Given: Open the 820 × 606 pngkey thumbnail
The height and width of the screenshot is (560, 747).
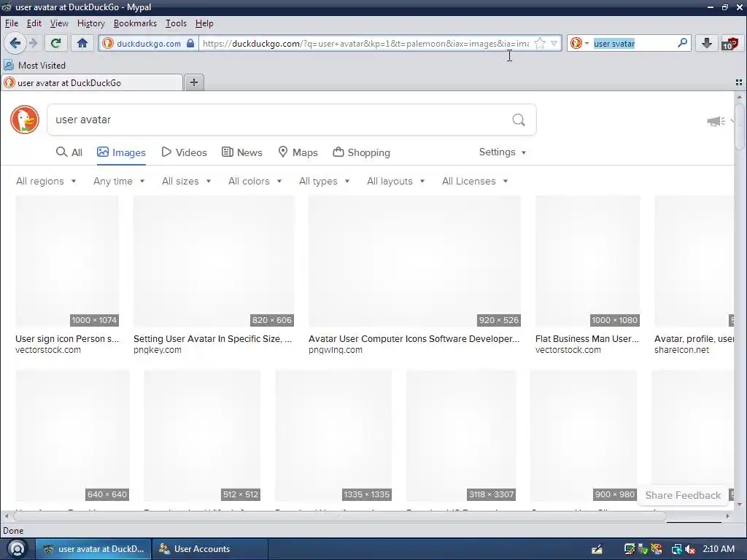Looking at the screenshot, I should pos(214,262).
